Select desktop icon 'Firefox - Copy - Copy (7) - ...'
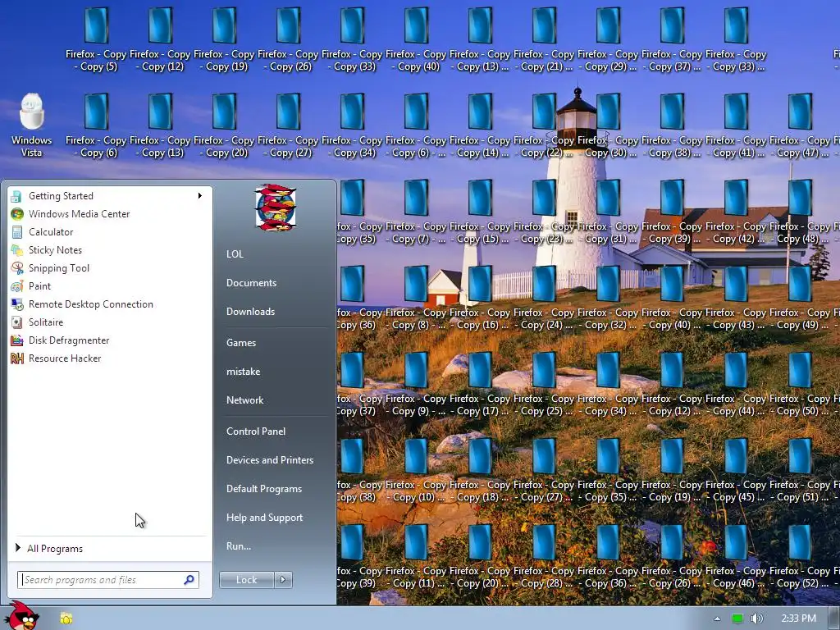Image resolution: width=840 pixels, height=630 pixels. [416, 212]
